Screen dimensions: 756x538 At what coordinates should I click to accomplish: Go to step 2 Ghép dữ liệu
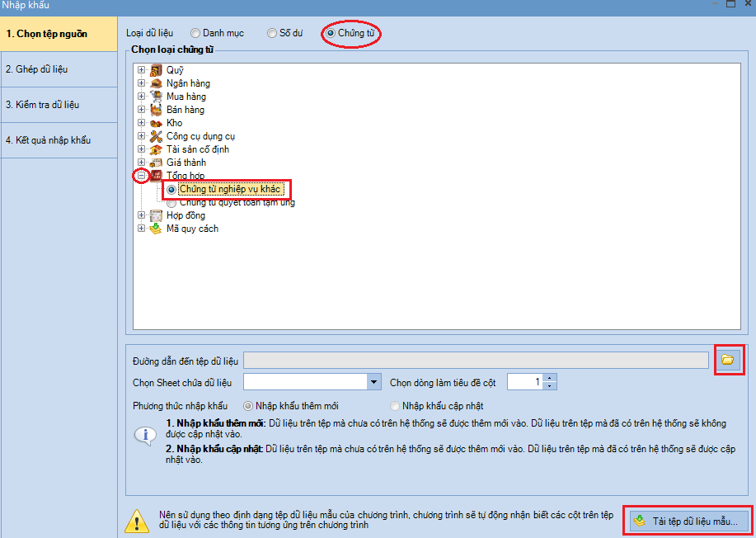coord(59,69)
